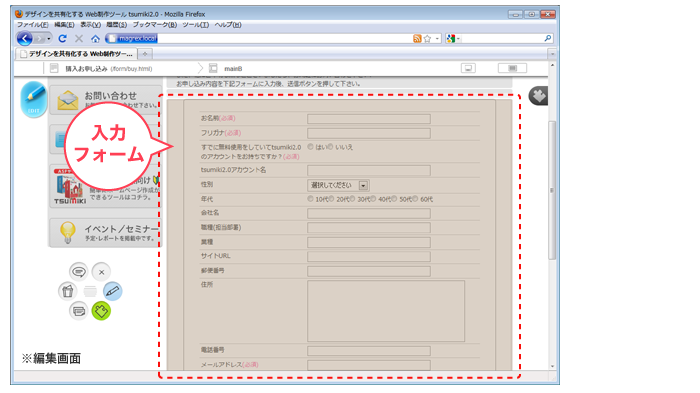The height and width of the screenshot is (393, 700).
Task: Click the RSS feed icon in address bar
Action: [x=417, y=38]
